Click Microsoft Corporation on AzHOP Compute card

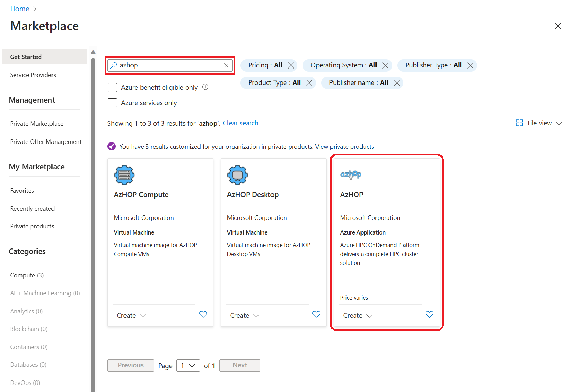[144, 218]
